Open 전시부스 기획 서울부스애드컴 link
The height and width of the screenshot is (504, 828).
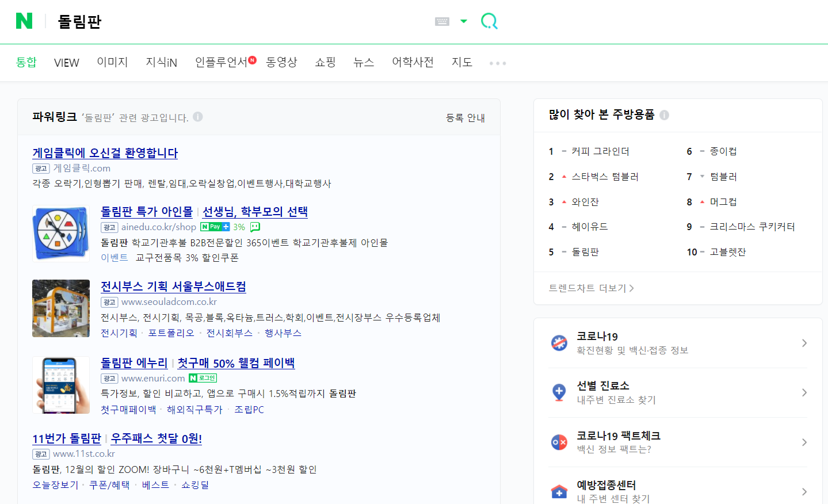(173, 287)
